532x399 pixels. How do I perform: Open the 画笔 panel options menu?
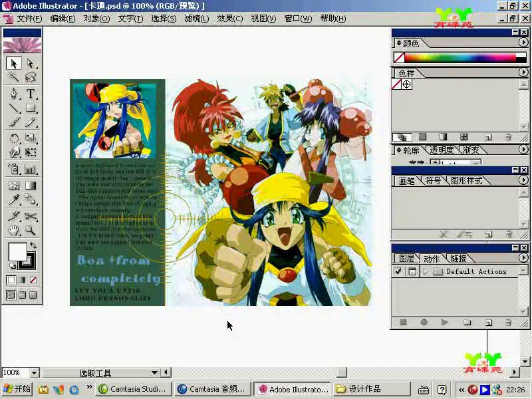click(523, 180)
